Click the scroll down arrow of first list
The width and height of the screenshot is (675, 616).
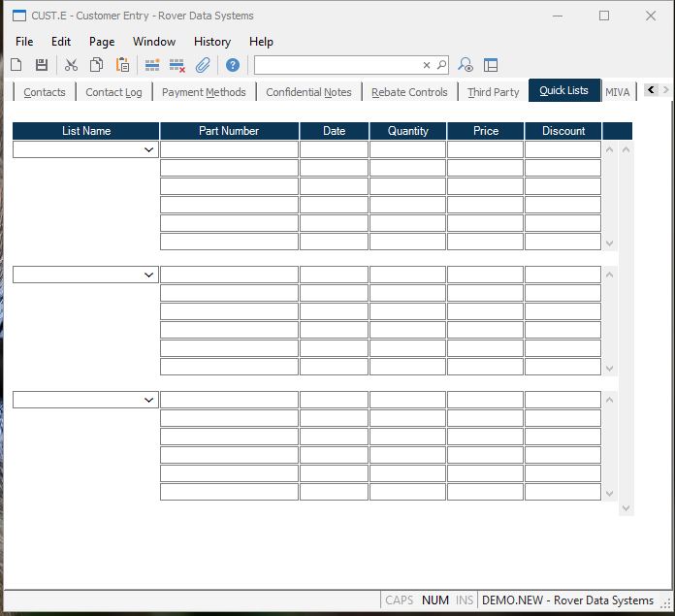[x=610, y=243]
